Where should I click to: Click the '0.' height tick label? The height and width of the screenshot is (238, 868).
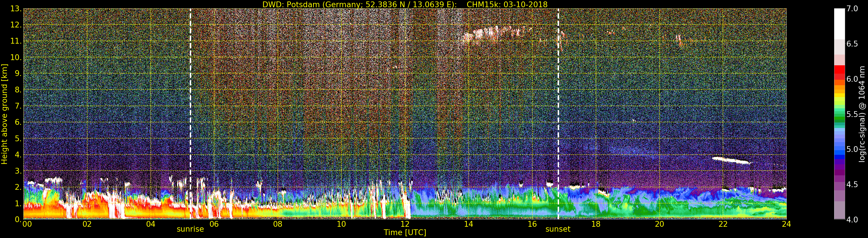[18, 220]
